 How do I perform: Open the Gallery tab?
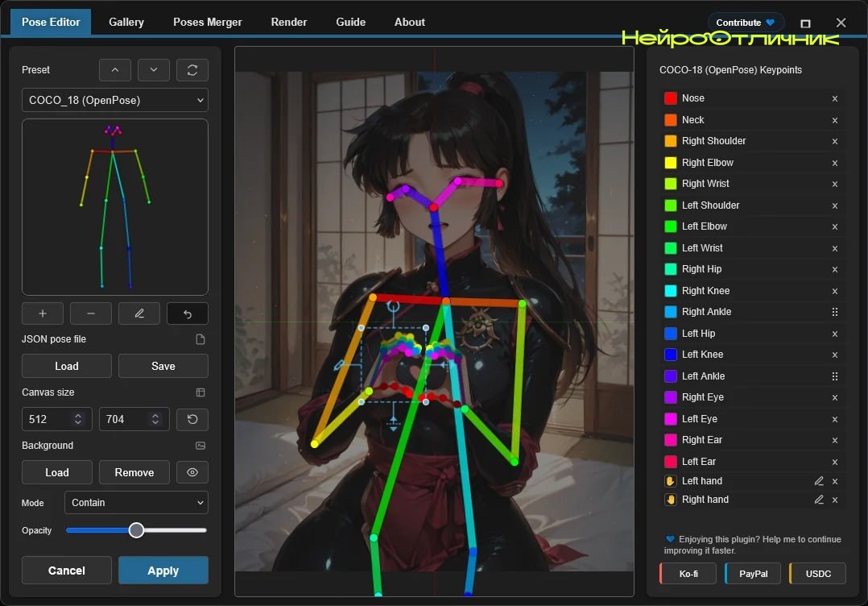(x=126, y=22)
